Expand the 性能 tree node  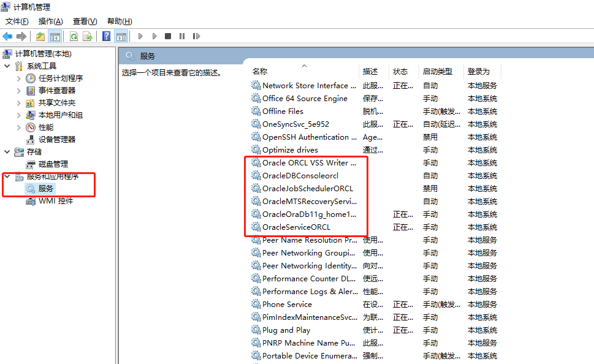18,127
